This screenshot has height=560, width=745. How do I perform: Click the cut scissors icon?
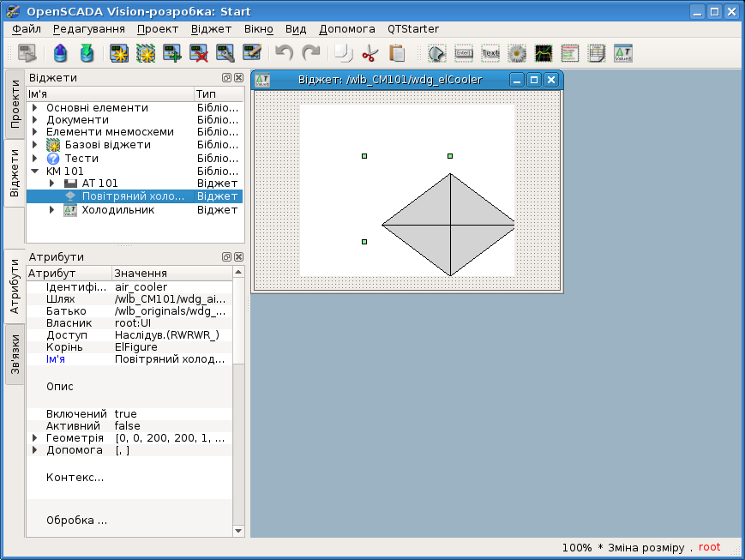[369, 53]
